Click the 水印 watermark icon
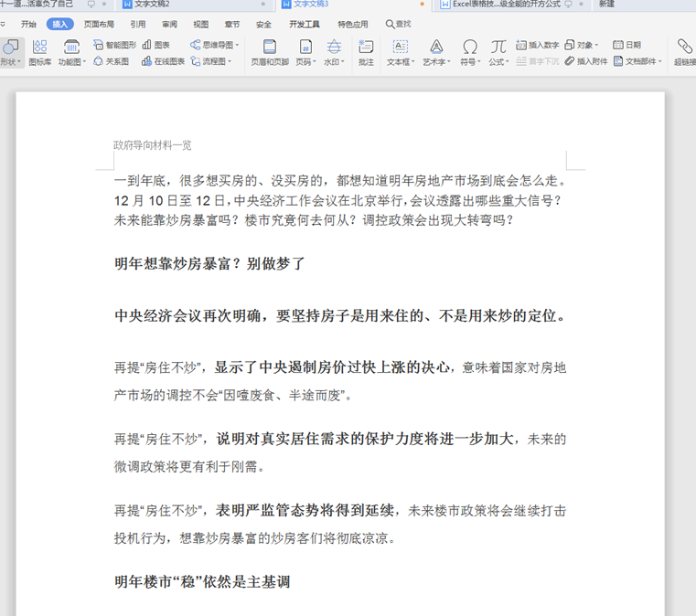 [334, 47]
